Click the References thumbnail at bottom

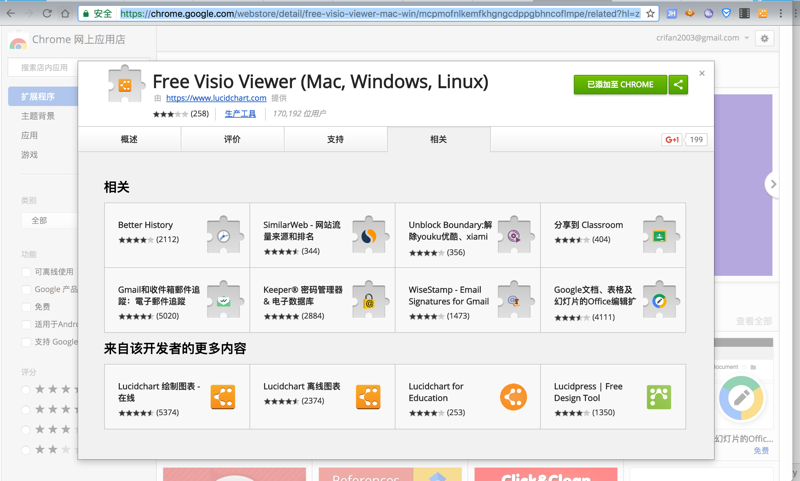pos(390,474)
